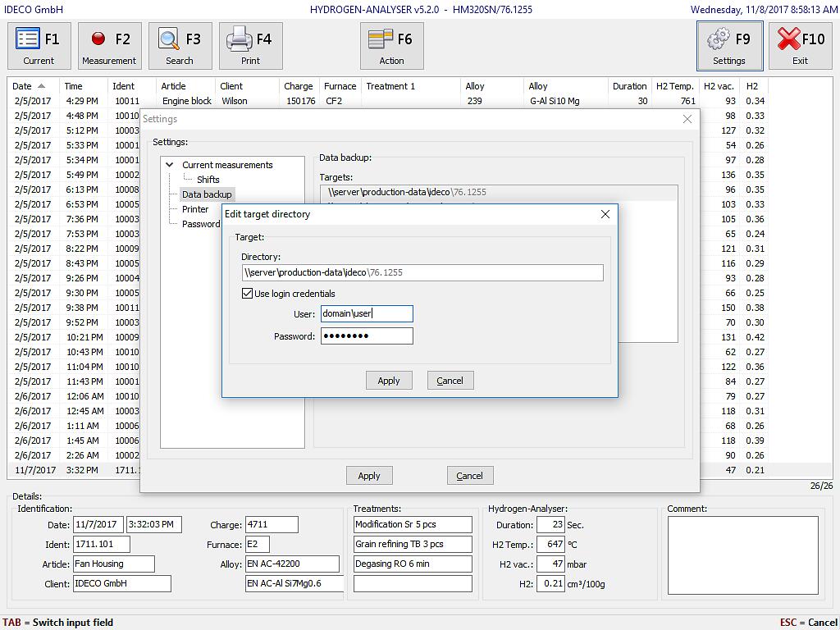Screen dimensions: 840x630
Task: Select Shifts in the settings tree
Action: point(208,180)
